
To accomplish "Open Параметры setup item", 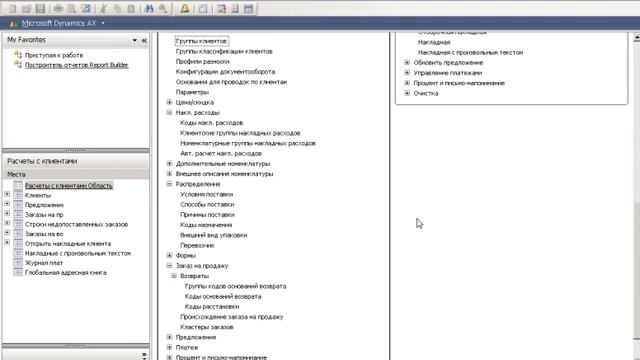I will pos(192,92).
